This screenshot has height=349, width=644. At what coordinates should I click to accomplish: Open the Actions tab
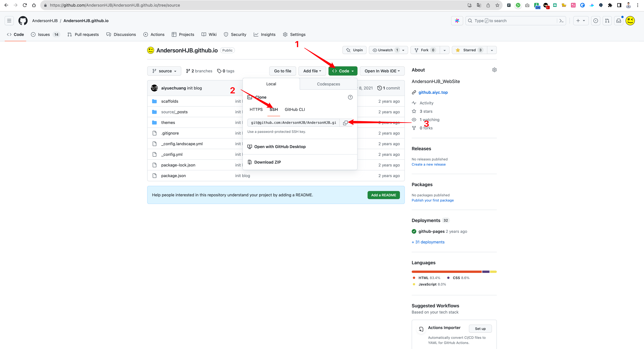click(x=154, y=34)
